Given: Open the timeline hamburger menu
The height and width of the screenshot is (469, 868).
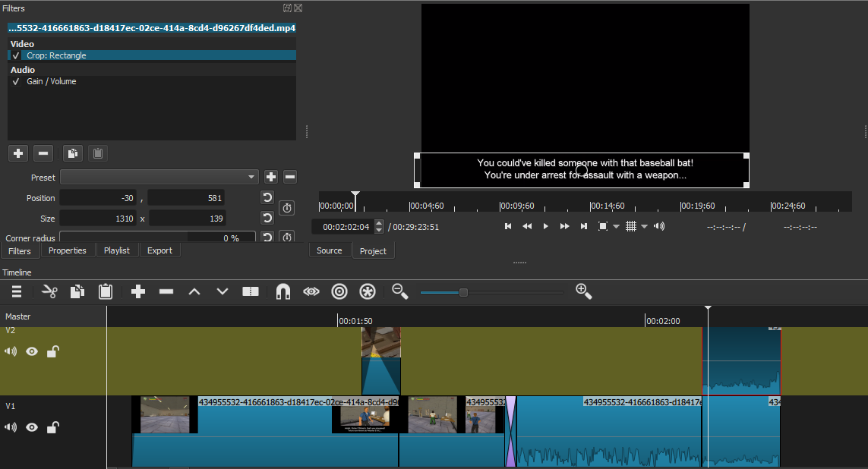Looking at the screenshot, I should 16,291.
